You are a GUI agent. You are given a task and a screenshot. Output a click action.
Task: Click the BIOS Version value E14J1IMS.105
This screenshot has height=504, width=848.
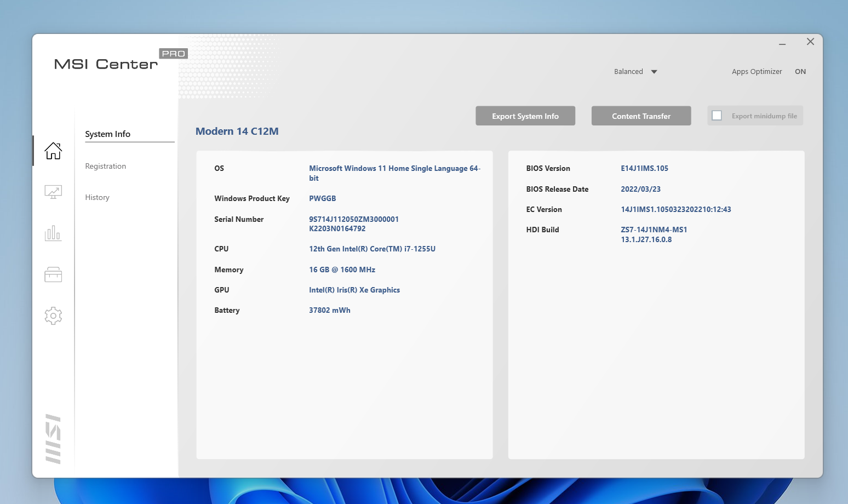[x=645, y=168]
